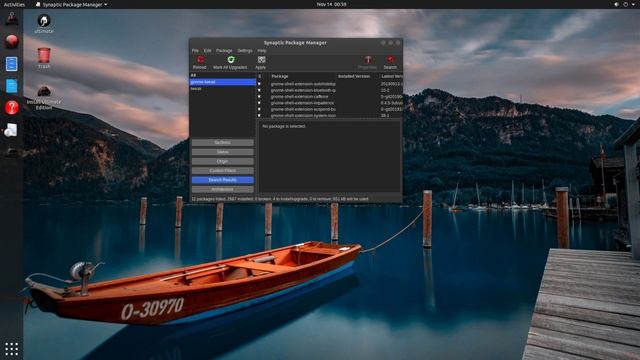This screenshot has height=360, width=640.
Task: Sort by the Installed Version column header
Action: [x=354, y=76]
